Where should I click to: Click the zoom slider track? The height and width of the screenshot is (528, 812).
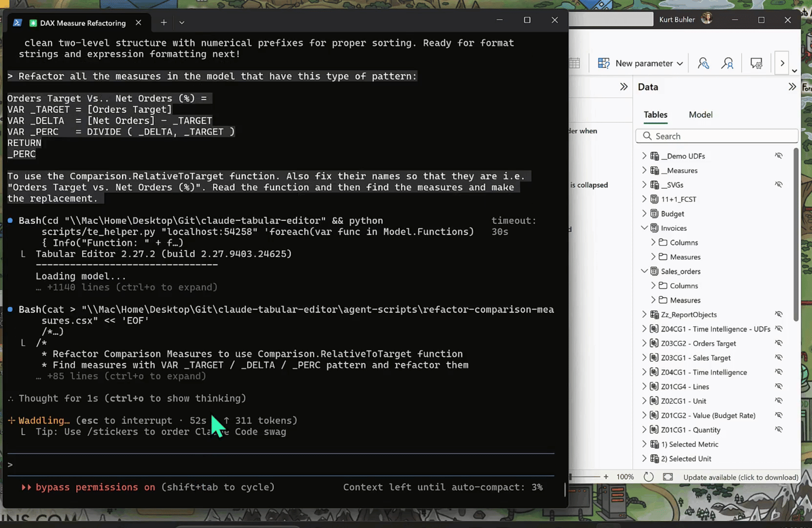(585, 477)
